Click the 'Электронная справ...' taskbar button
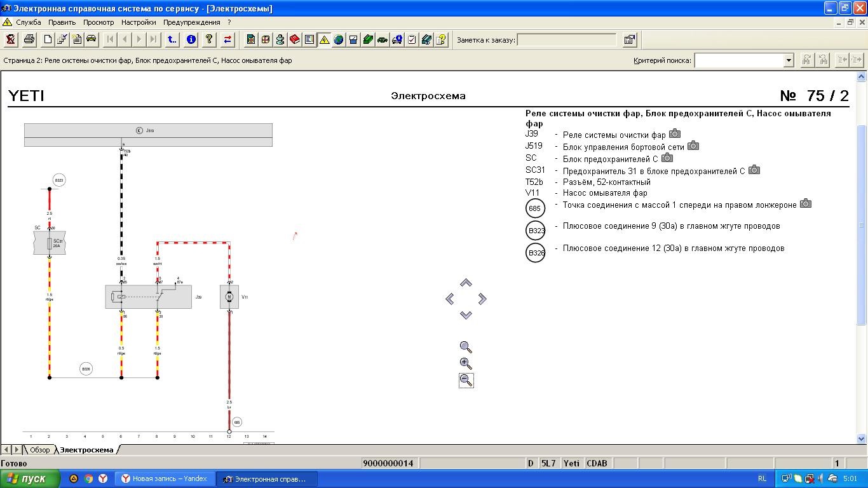Screen dimensions: 868x488 point(265,478)
